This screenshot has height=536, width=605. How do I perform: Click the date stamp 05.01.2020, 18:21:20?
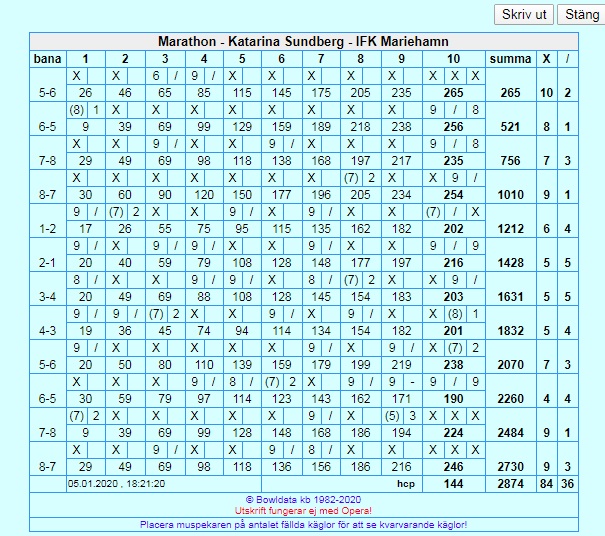point(116,484)
